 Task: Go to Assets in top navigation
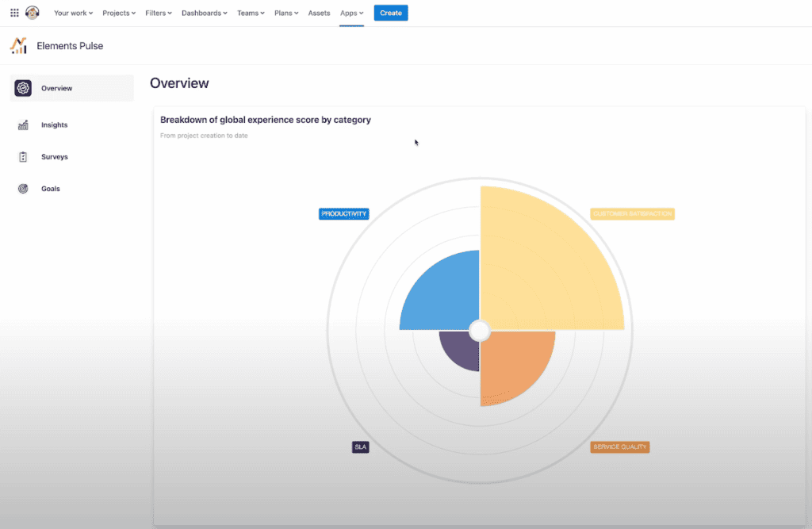(319, 13)
